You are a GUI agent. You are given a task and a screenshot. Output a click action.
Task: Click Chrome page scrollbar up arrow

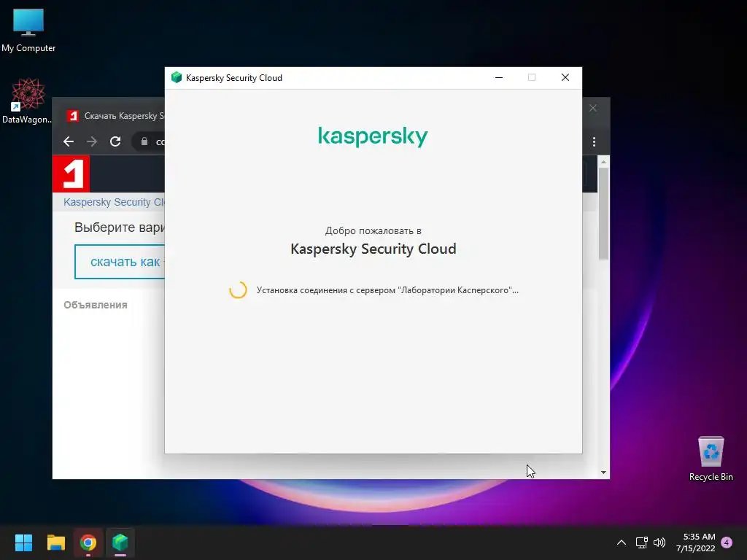click(603, 162)
